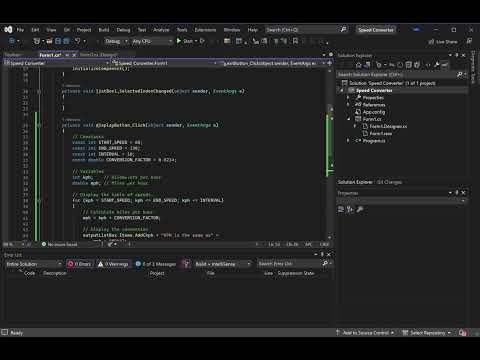Click the search magnifier icon in title bar
This screenshot has width=480, height=360.
(343, 30)
